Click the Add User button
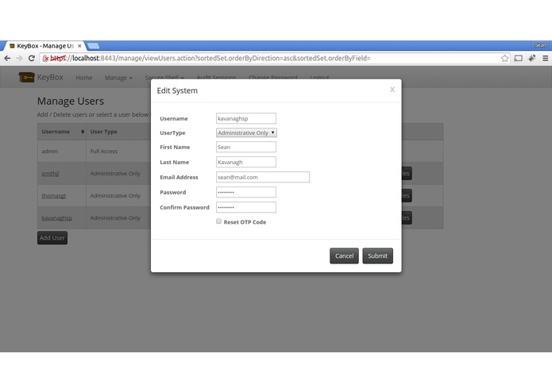The image size is (552, 392). [52, 238]
